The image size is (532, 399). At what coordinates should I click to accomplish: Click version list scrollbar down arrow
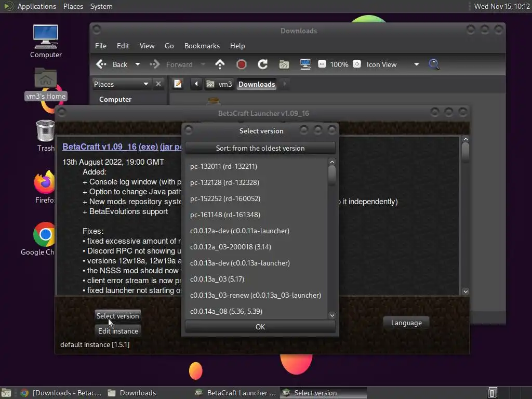click(332, 315)
